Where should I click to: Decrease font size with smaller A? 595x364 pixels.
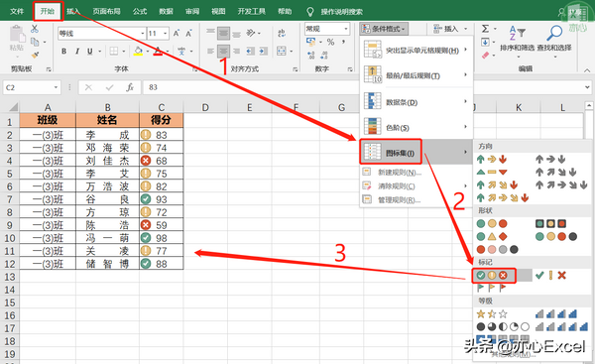(x=188, y=34)
